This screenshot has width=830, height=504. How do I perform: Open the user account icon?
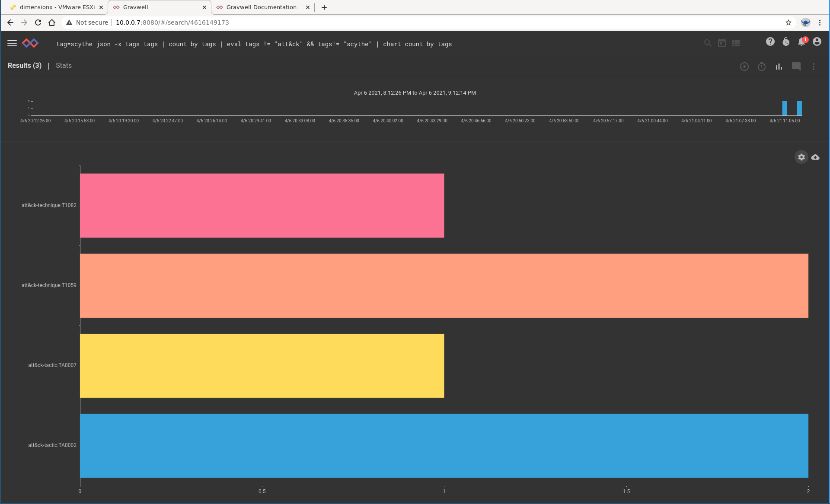[x=817, y=41]
